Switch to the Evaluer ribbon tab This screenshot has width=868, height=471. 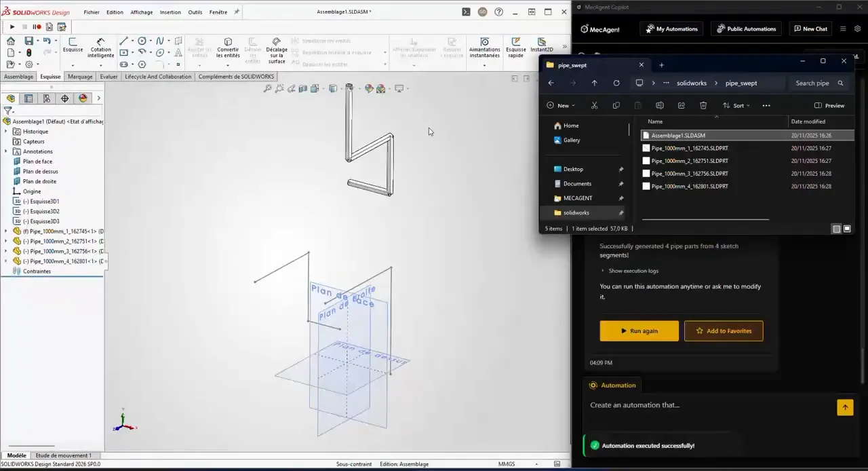coord(108,77)
